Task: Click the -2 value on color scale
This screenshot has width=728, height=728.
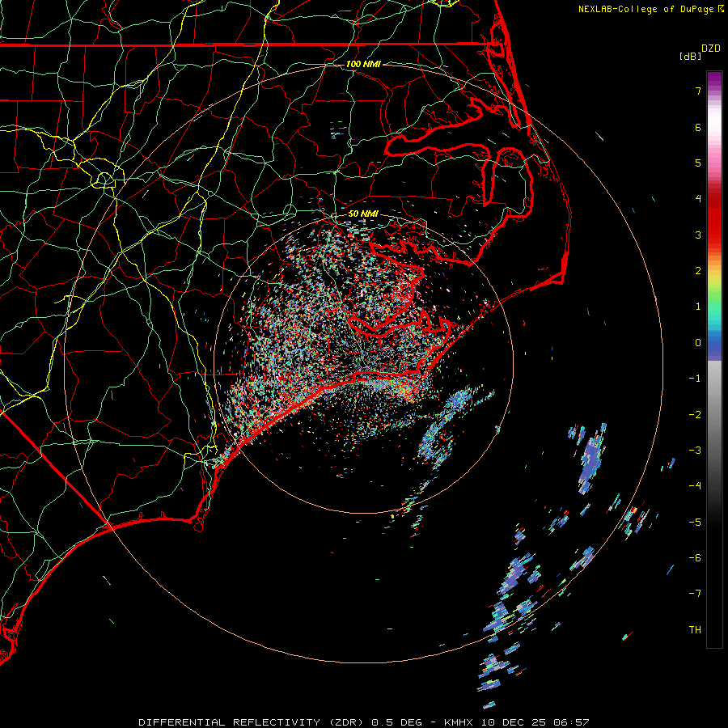Action: 695,415
